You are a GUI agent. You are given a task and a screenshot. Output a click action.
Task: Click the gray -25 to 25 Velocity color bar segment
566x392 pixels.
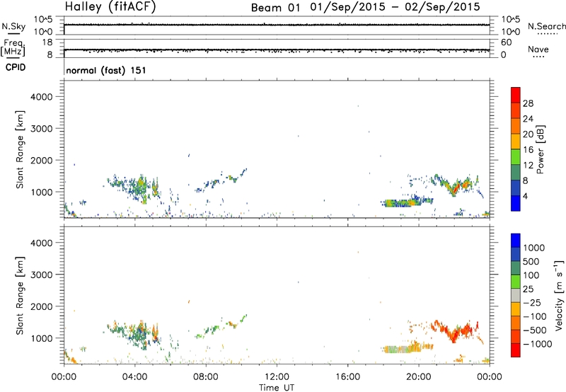click(516, 295)
